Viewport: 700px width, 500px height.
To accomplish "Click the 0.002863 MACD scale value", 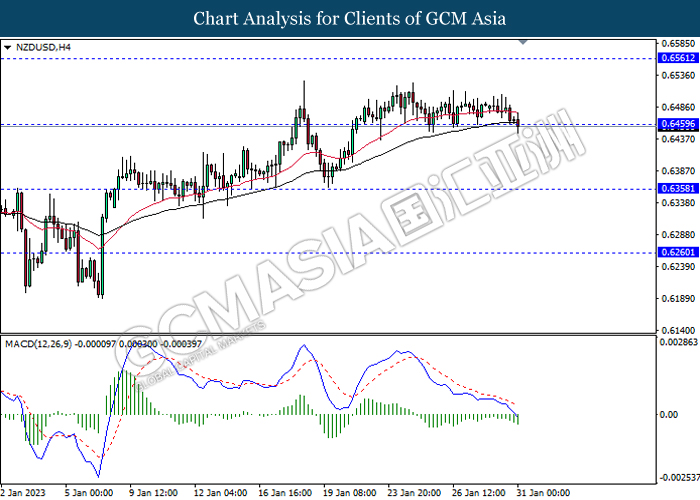I will (x=679, y=342).
